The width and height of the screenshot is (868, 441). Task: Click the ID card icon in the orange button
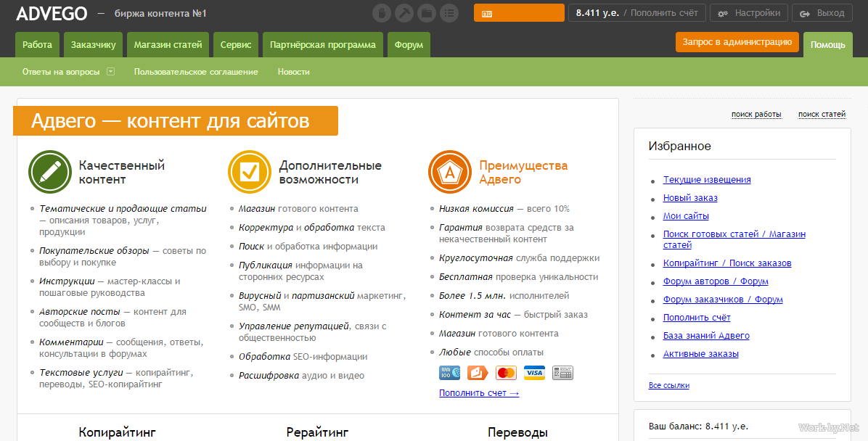[487, 14]
